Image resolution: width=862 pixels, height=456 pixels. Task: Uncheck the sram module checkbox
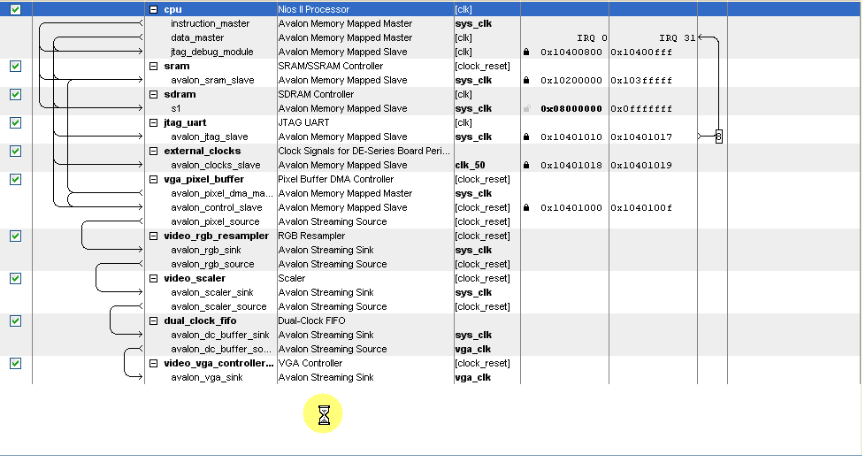pos(15,66)
